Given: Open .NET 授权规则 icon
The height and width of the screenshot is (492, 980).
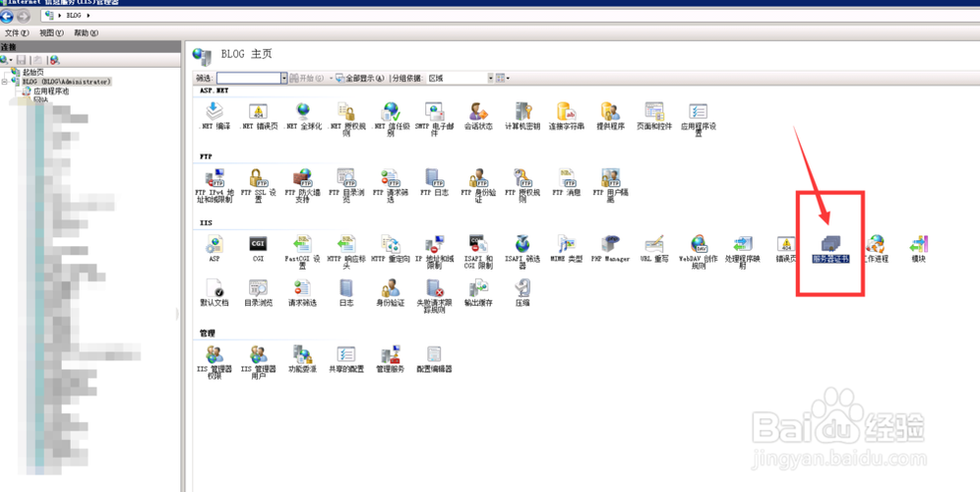Looking at the screenshot, I should (x=346, y=119).
